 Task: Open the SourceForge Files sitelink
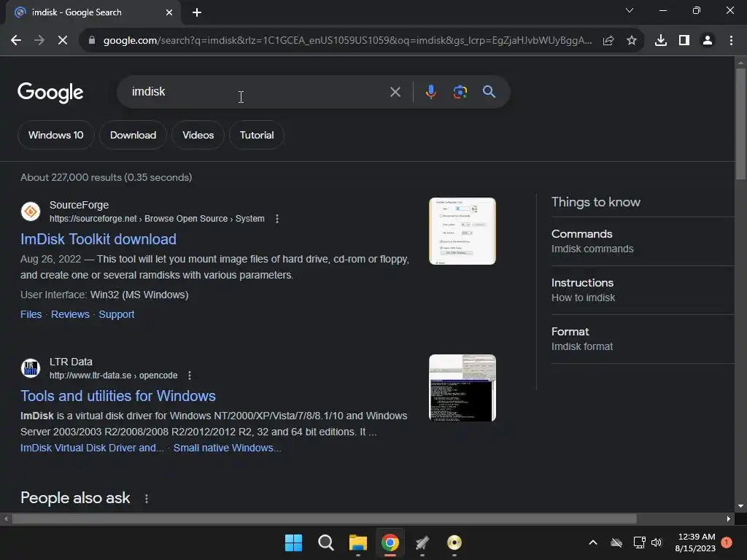[31, 314]
